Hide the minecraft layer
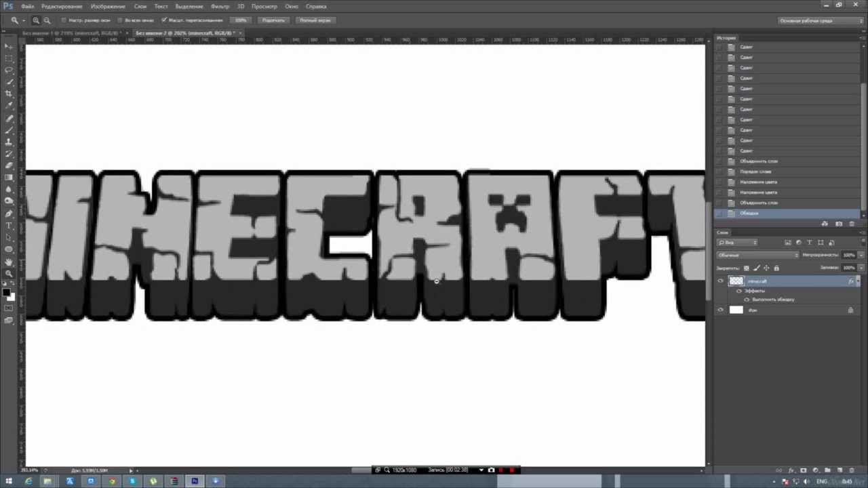 [720, 281]
